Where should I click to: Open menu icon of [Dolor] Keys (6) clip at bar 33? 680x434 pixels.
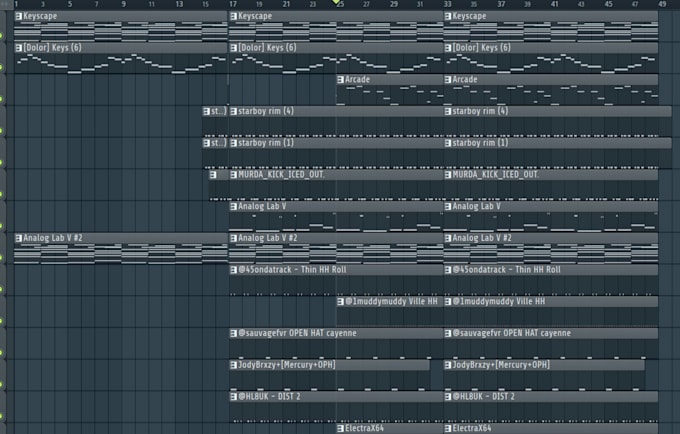pyautogui.click(x=448, y=48)
